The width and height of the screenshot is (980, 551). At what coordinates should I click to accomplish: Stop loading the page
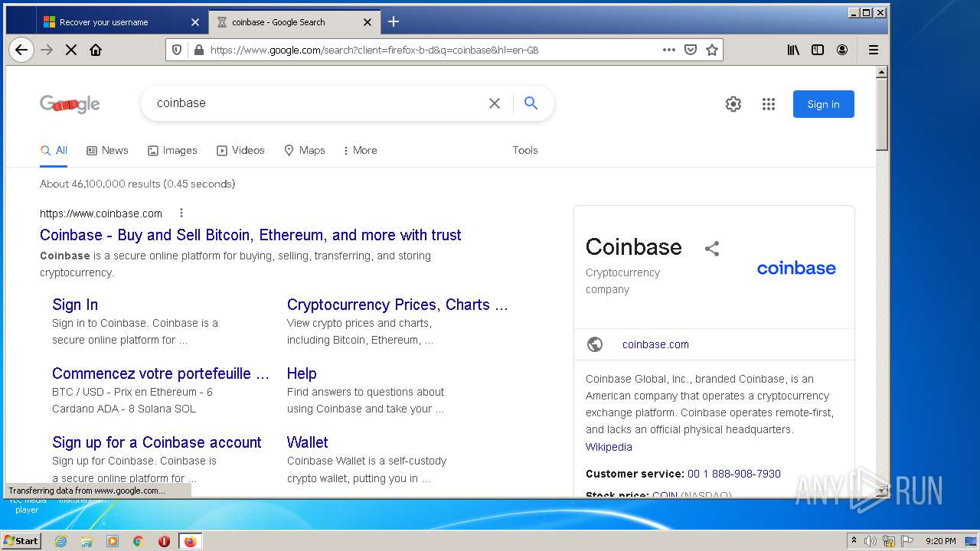[70, 50]
